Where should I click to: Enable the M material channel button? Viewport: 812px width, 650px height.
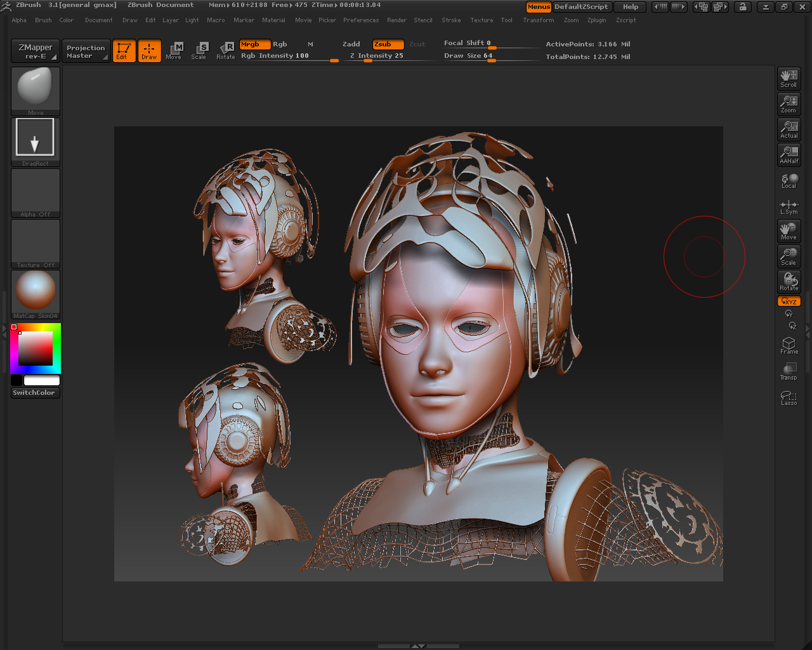point(310,44)
